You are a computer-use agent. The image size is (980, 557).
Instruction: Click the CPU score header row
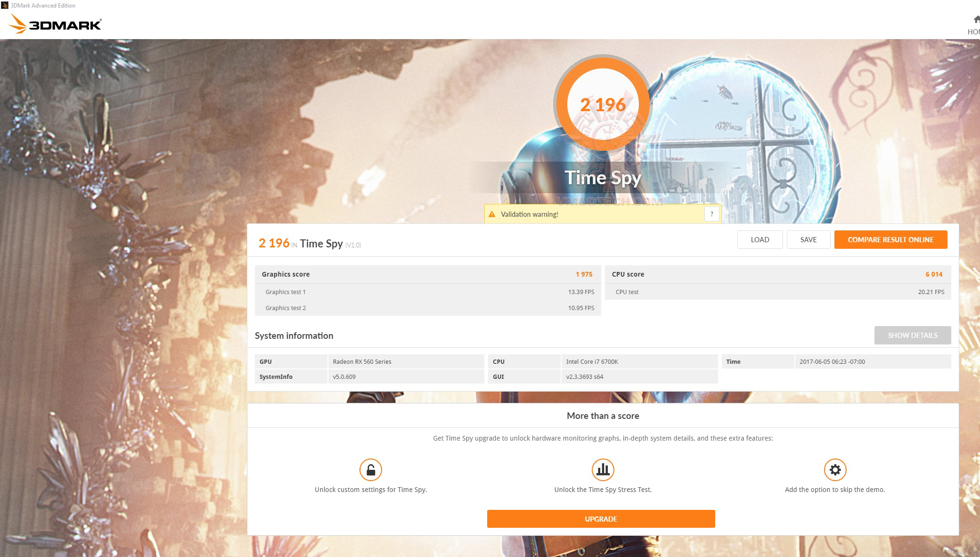[x=777, y=274]
